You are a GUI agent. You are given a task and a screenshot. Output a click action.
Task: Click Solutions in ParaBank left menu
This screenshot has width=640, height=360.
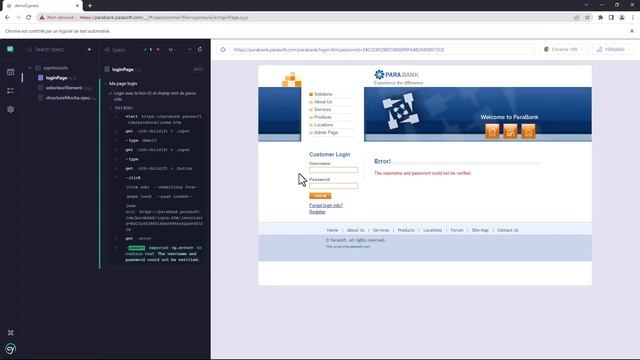(323, 94)
